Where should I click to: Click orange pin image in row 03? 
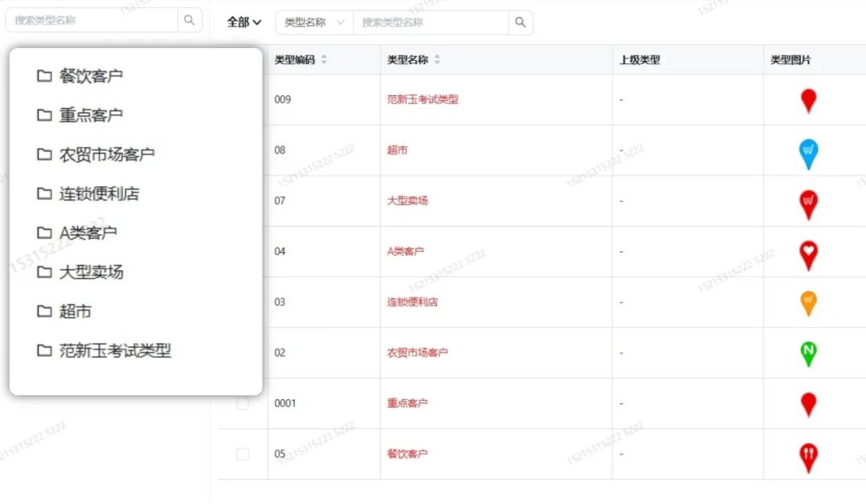click(x=808, y=303)
